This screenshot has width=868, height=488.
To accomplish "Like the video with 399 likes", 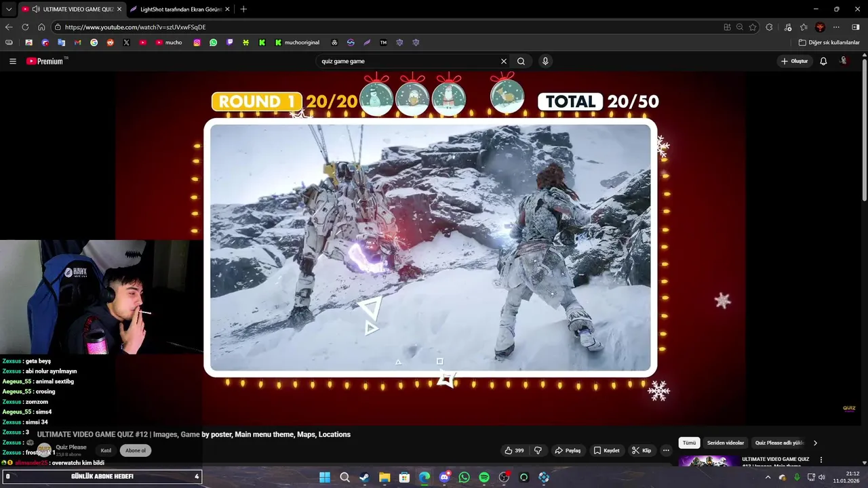I will (x=514, y=450).
